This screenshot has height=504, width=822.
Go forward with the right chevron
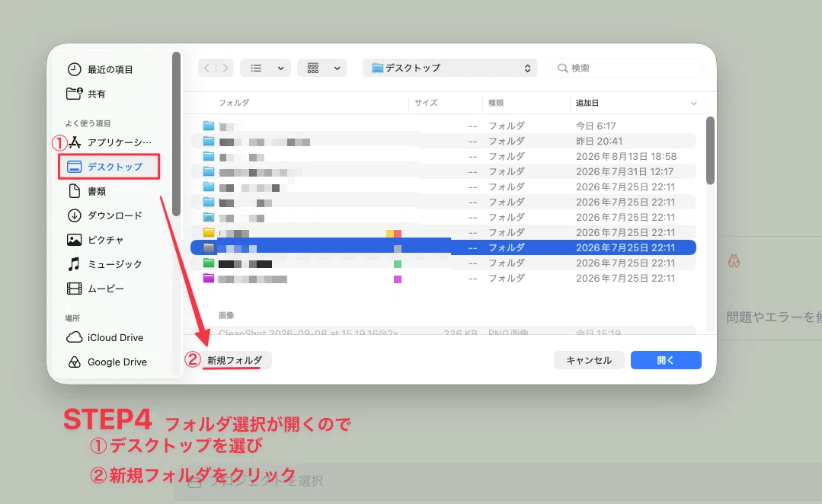(x=225, y=68)
